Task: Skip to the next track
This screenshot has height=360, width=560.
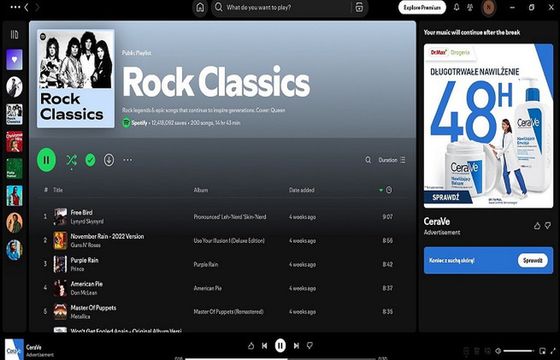Action: [296, 345]
